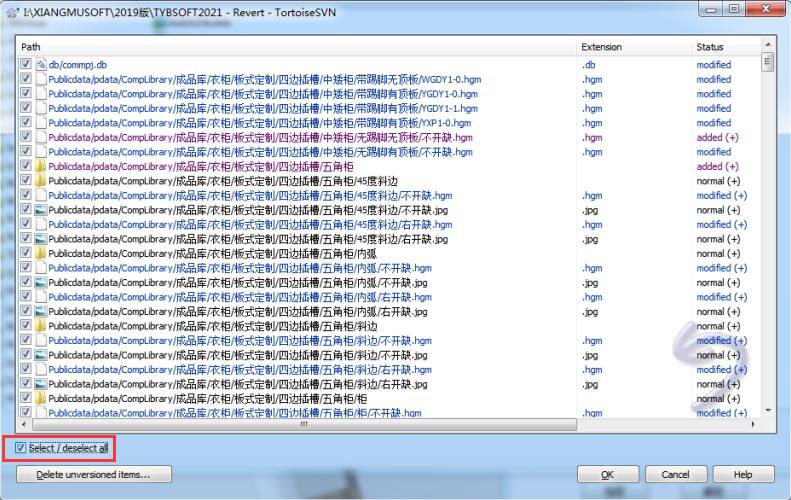
Task: Click 'added (+)' status of 无踢脚无顶板 row
Action: (x=717, y=137)
